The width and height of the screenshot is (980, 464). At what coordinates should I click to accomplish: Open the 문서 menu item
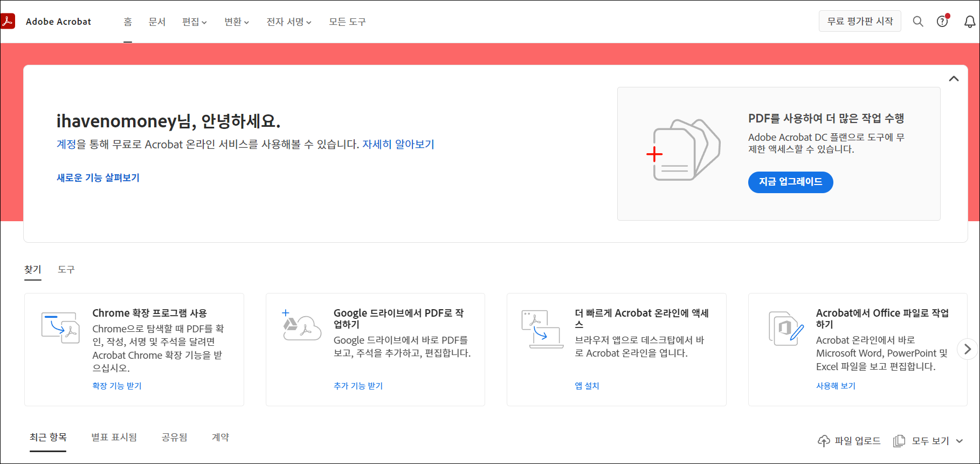(x=157, y=22)
